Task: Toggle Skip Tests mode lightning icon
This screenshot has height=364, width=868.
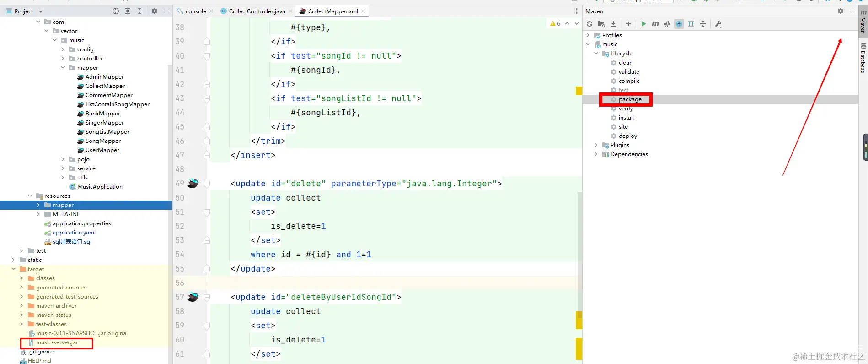Action: point(679,24)
